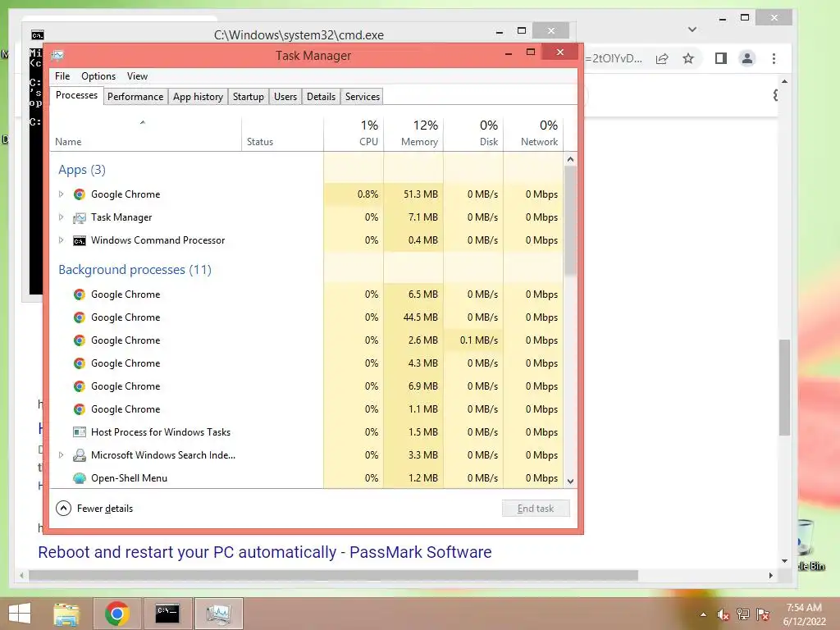Open the Chrome profile avatar icon
The height and width of the screenshot is (630, 840).
coord(747,58)
